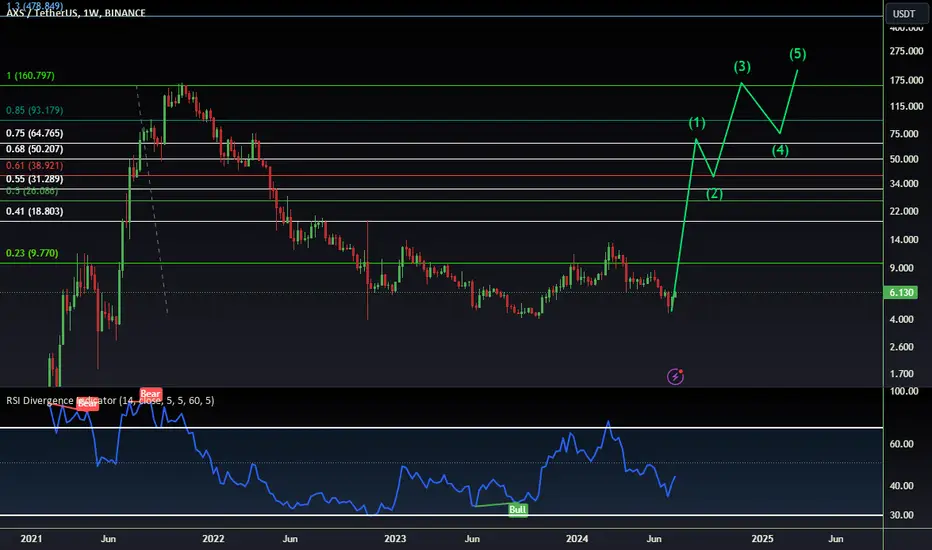
Task: Select Fibonacci level label 0.23 (9.770)
Action: [32, 253]
